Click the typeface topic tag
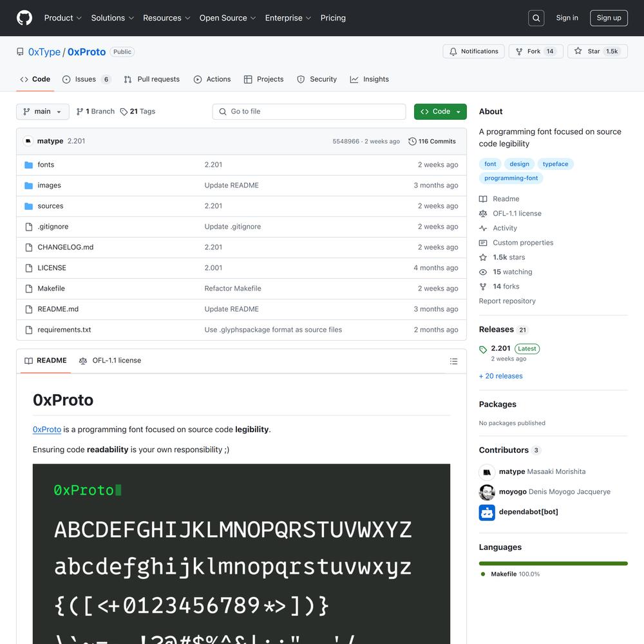 [555, 164]
